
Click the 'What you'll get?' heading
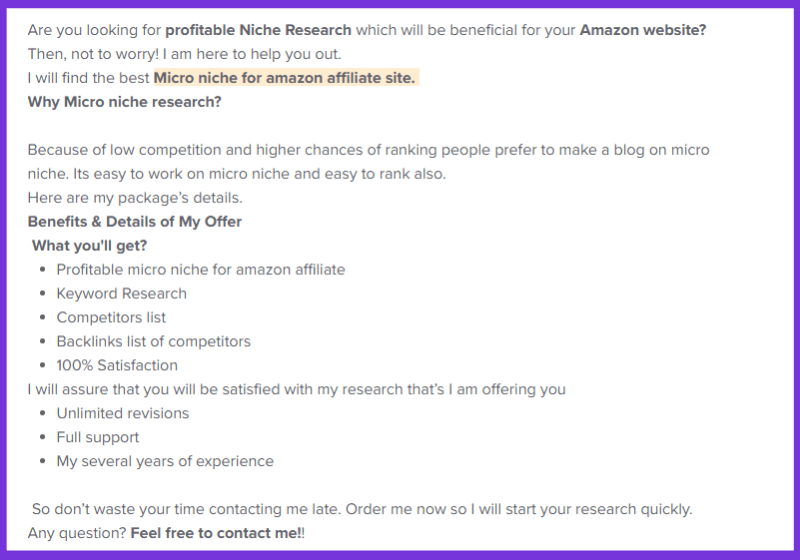(89, 246)
